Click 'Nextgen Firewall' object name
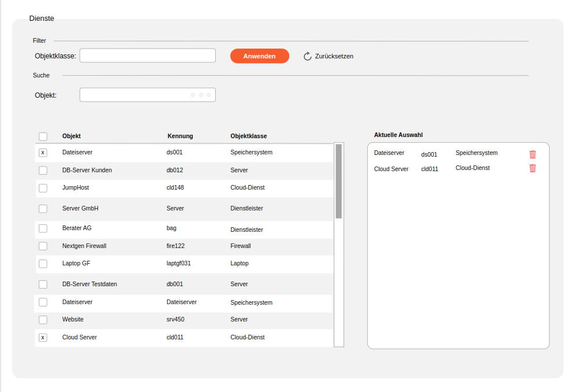This screenshot has width=575, height=392. pyautogui.click(x=84, y=246)
